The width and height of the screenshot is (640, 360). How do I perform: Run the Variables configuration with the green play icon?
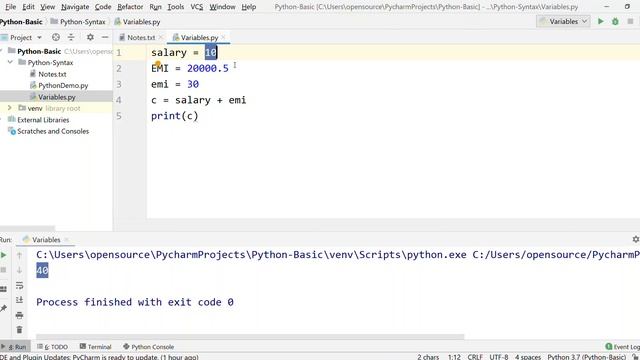(600, 21)
